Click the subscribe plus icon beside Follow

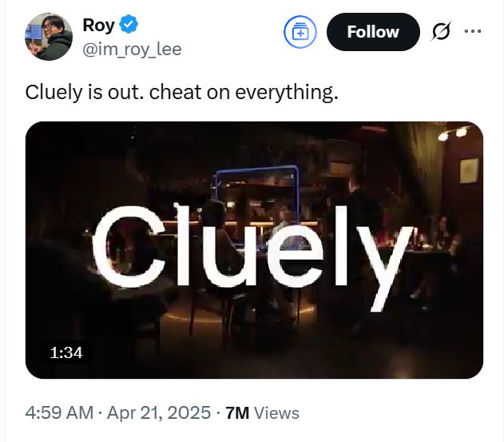(x=300, y=32)
